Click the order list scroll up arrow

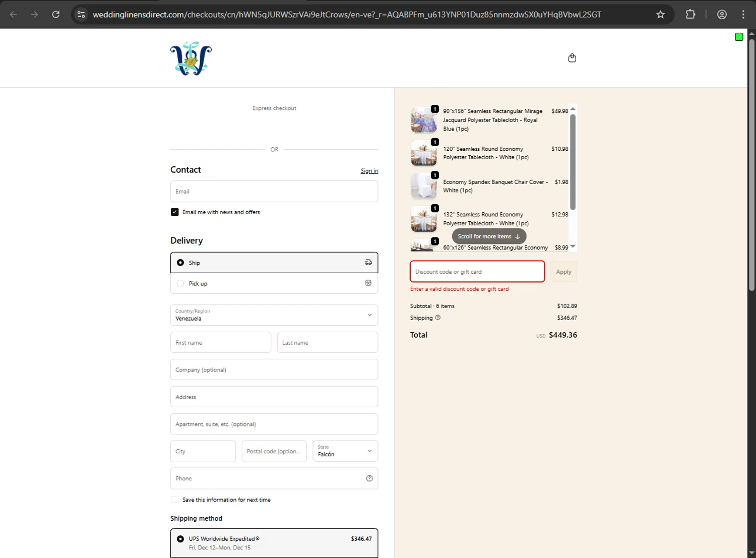[573, 109]
